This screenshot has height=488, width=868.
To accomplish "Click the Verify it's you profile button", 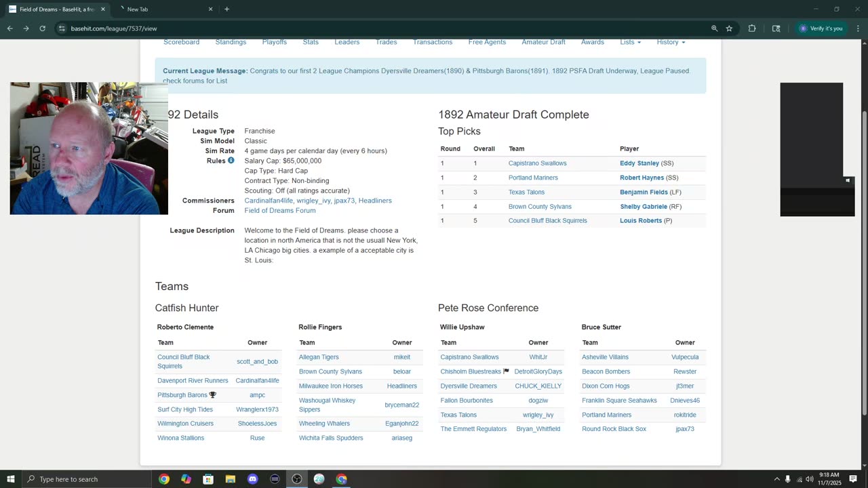I will point(821,28).
